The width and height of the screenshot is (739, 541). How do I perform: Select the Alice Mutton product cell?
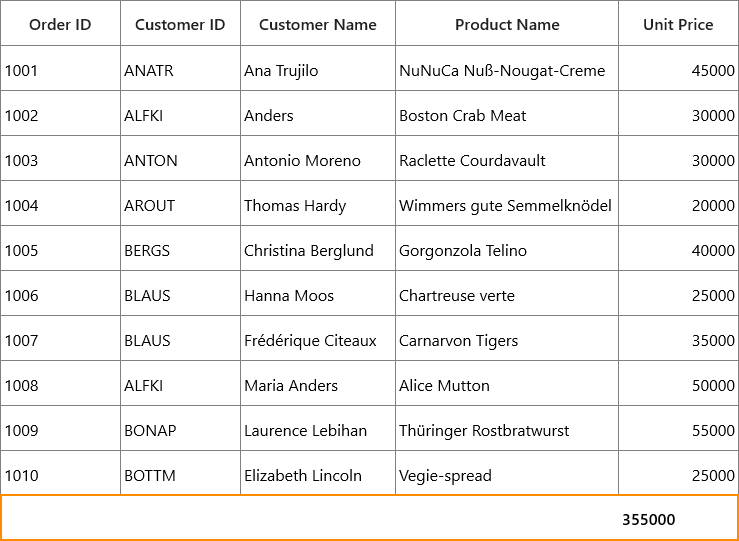tap(507, 383)
